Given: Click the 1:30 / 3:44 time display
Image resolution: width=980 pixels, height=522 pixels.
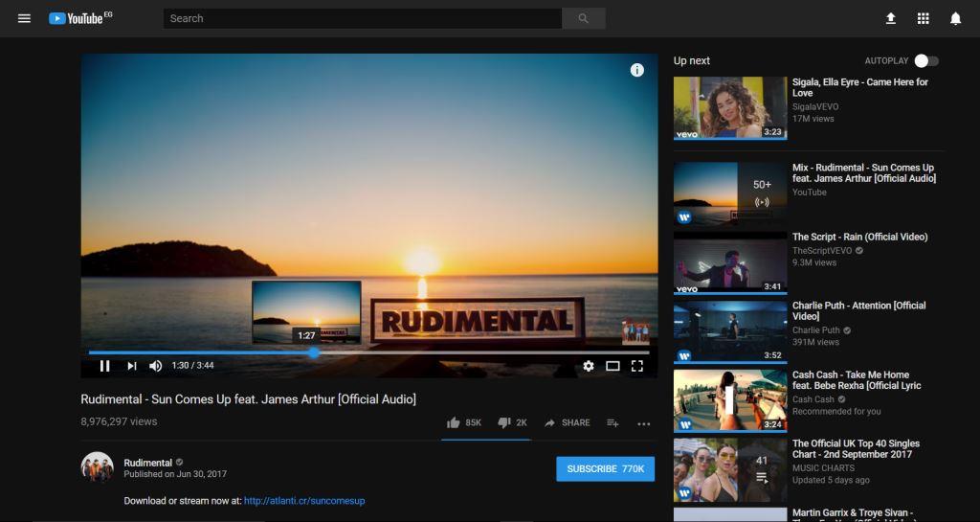Looking at the screenshot, I should pyautogui.click(x=192, y=366).
